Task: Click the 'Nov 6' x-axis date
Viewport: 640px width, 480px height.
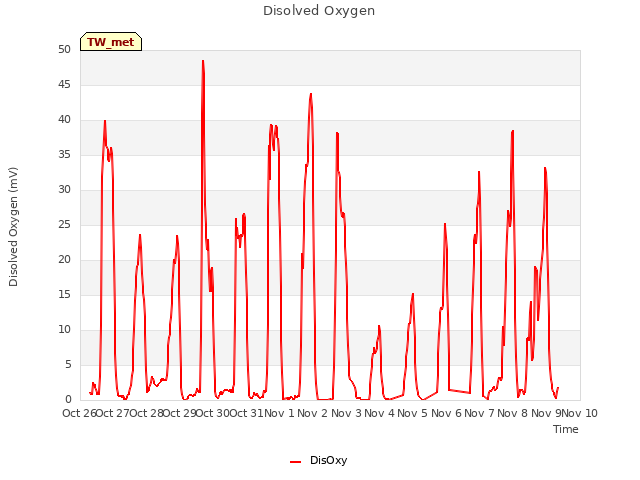Action: point(446,413)
